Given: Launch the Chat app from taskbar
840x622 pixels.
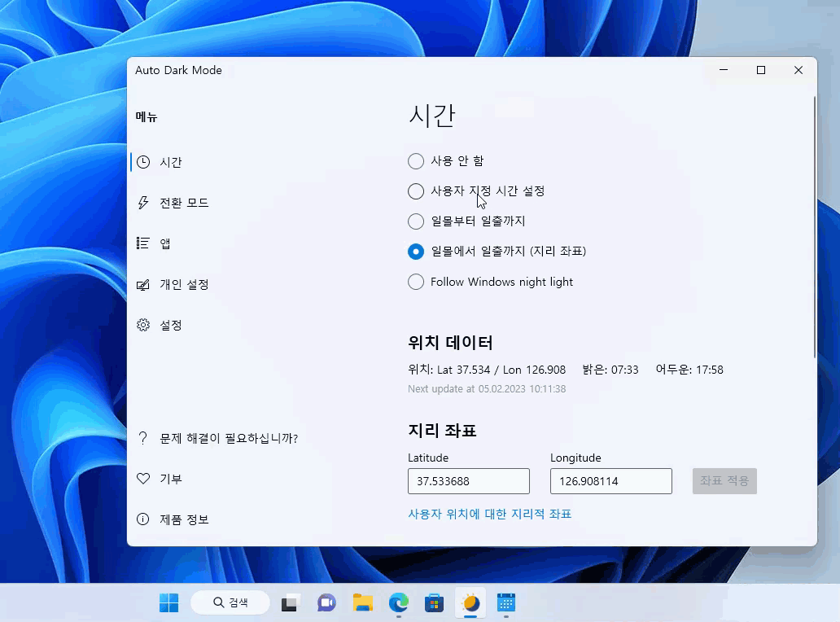Looking at the screenshot, I should pyautogui.click(x=326, y=603).
